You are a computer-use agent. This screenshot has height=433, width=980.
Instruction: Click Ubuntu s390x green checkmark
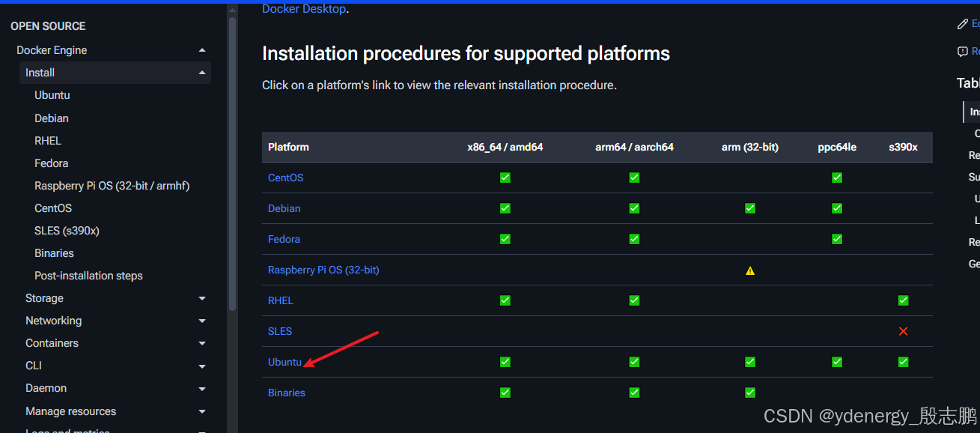pyautogui.click(x=903, y=362)
